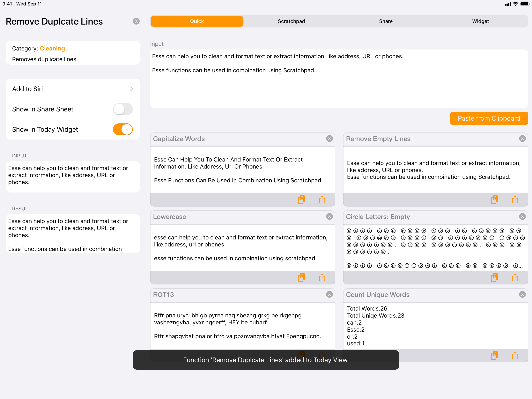Switch to the Quick tab

pos(197,21)
